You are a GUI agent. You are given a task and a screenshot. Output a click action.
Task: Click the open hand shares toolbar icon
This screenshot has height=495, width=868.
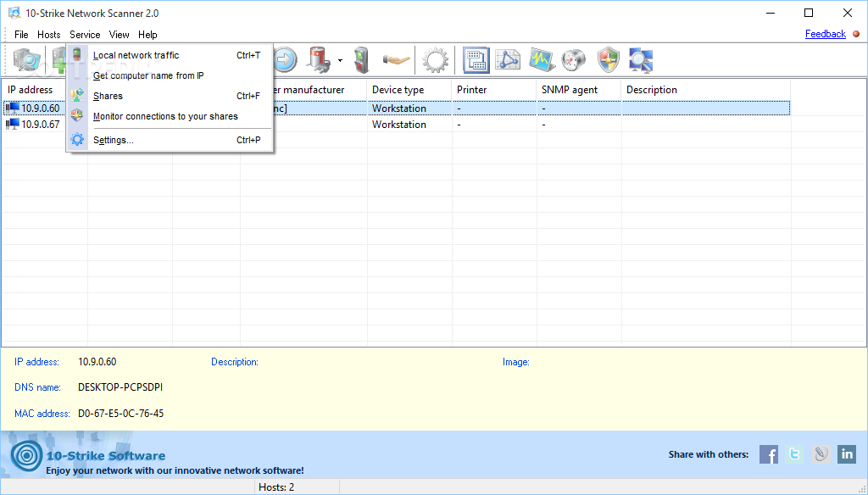click(397, 60)
